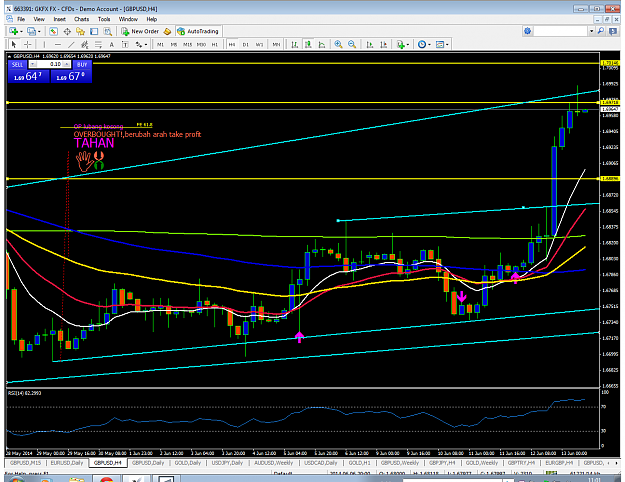Image resolution: width=625 pixels, height=482 pixels.
Task: Select the Equidistant Channel tool
Action: coord(85,45)
